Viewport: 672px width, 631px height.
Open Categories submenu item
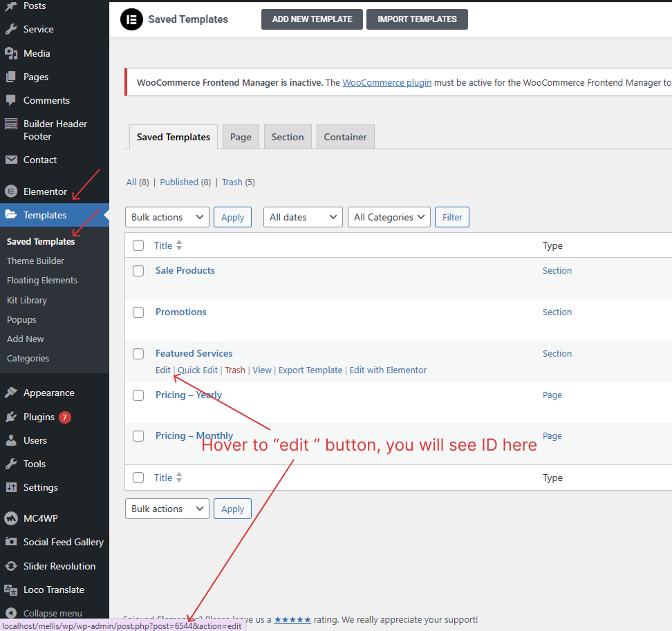28,358
